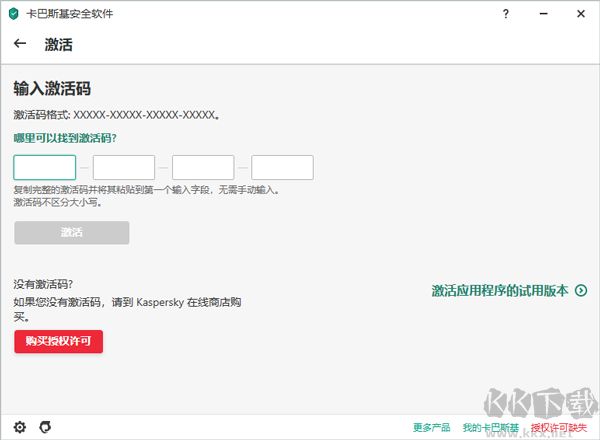Click the greyed-out 激活 button
Screen dimensions: 600x440
pyautogui.click(x=72, y=232)
